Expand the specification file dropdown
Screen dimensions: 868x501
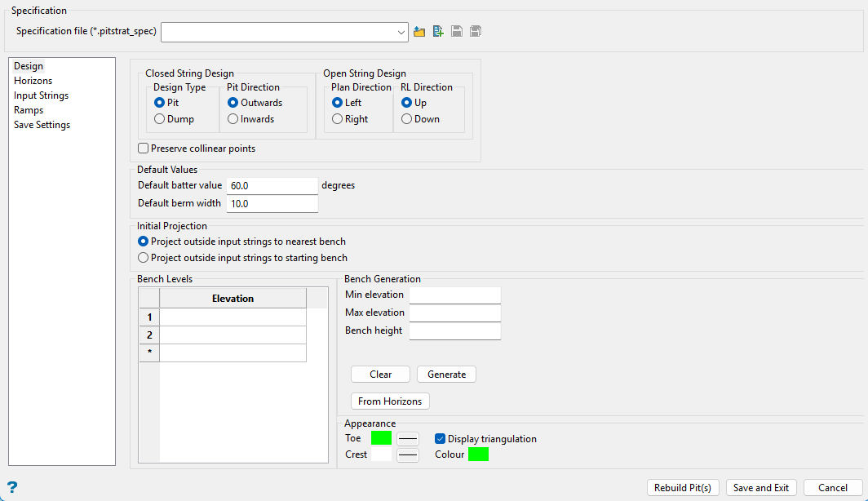[401, 32]
